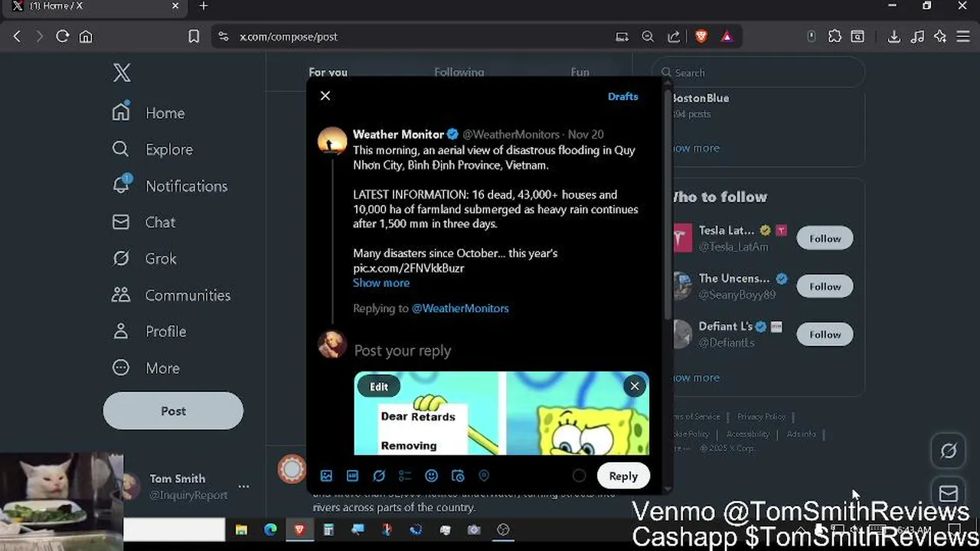This screenshot has width=980, height=551.
Task: Open File Explorer from taskbar
Action: point(241,530)
